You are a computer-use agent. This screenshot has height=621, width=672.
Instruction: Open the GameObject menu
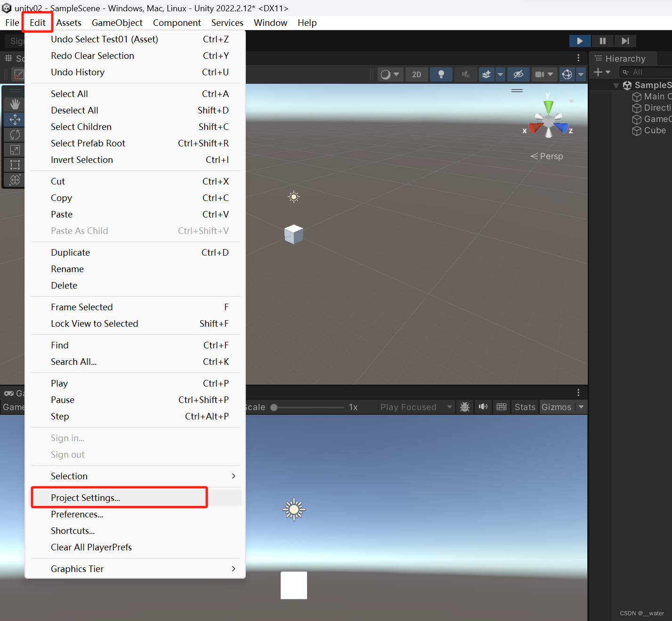coord(117,23)
